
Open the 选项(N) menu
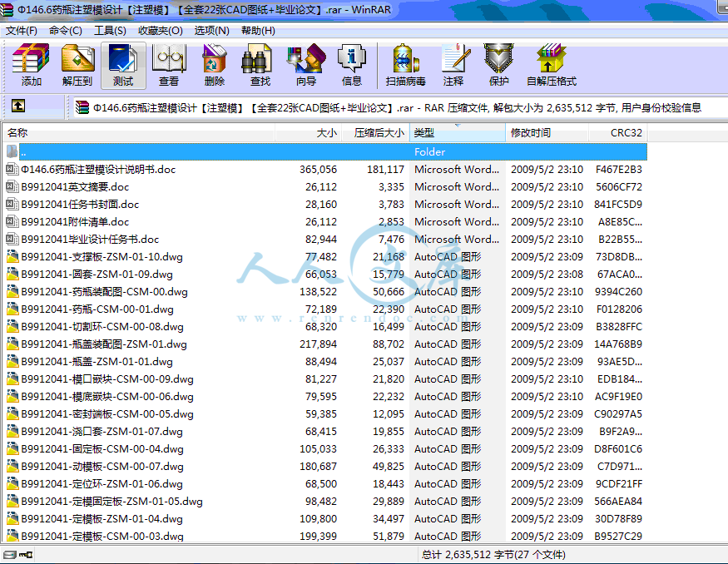click(x=211, y=31)
